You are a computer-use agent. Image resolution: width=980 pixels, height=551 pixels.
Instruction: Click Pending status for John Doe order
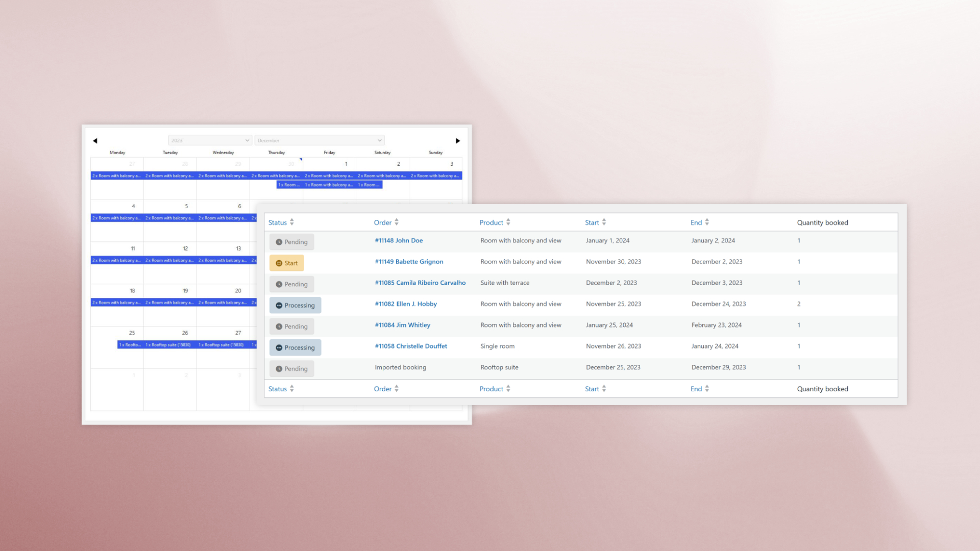pyautogui.click(x=291, y=242)
